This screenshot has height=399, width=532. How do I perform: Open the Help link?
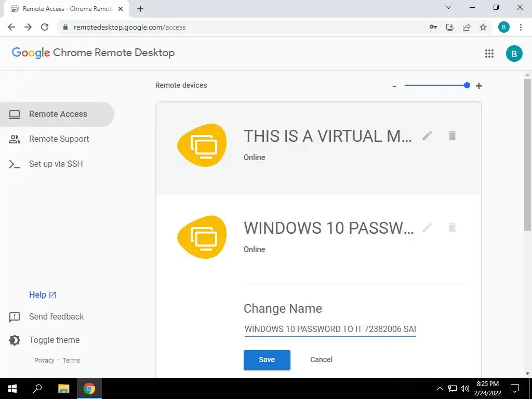pyautogui.click(x=43, y=295)
